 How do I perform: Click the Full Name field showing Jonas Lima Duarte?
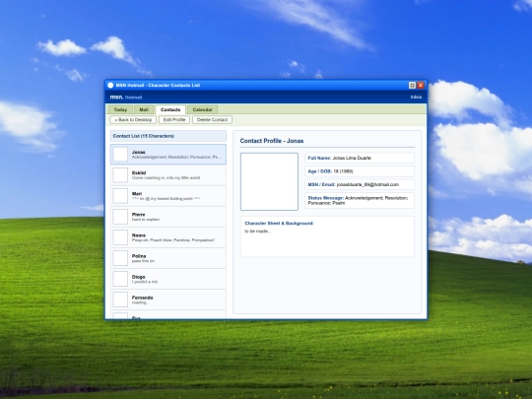[360, 158]
